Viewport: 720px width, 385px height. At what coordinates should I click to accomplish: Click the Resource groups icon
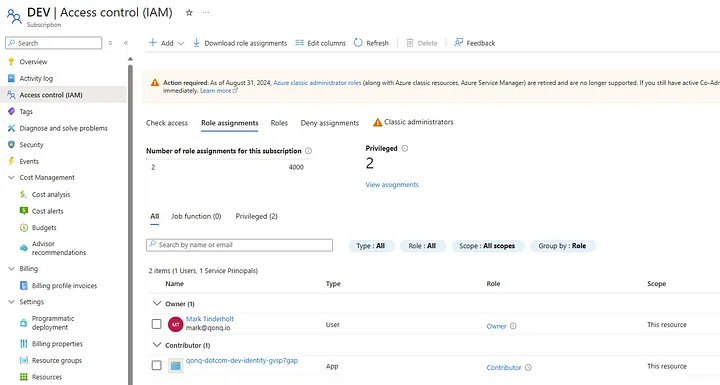pos(23,360)
